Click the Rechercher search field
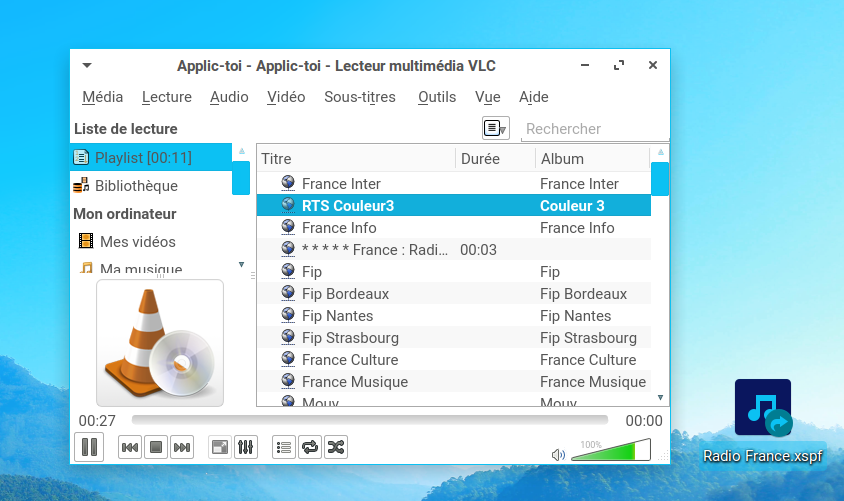The height and width of the screenshot is (501, 844). (x=595, y=128)
